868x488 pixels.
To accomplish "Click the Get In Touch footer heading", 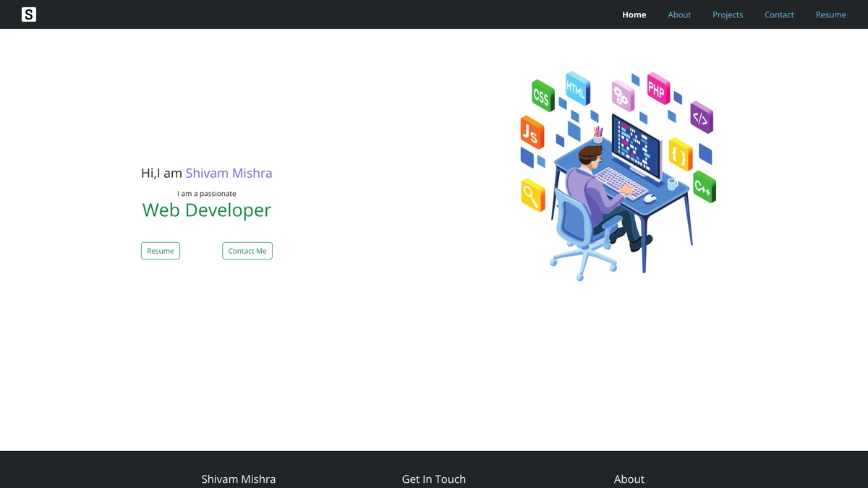I will coord(434,479).
